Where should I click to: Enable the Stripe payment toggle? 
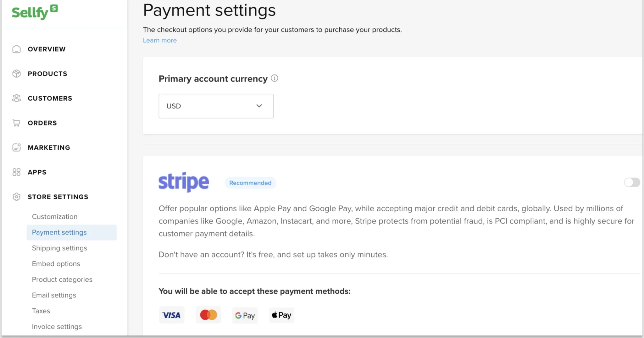pyautogui.click(x=632, y=182)
